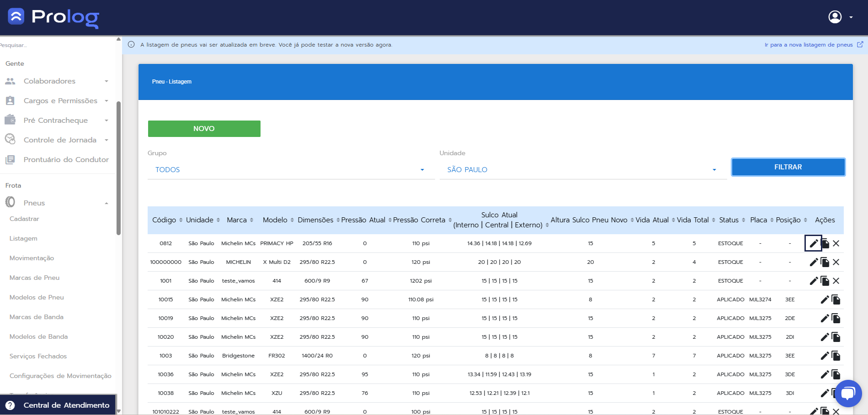Image resolution: width=868 pixels, height=415 pixels.
Task: Copy tire 10015 with duplicate icon
Action: (836, 299)
